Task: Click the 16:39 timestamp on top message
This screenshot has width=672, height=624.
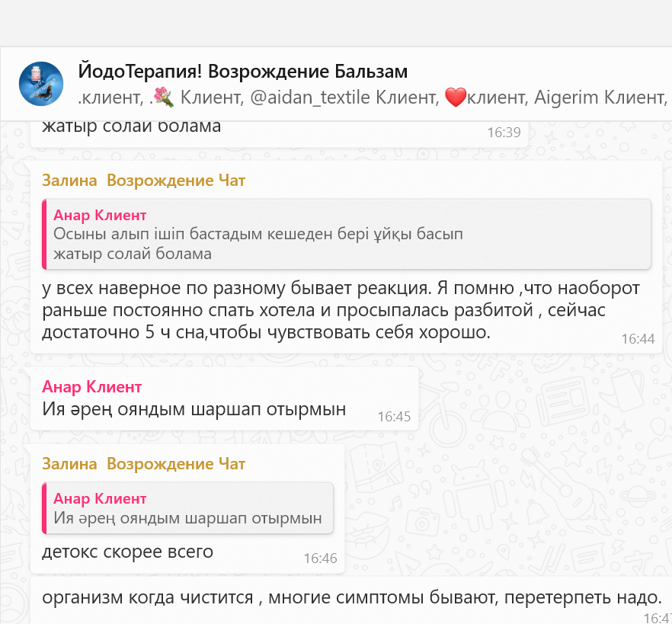Action: (x=504, y=133)
